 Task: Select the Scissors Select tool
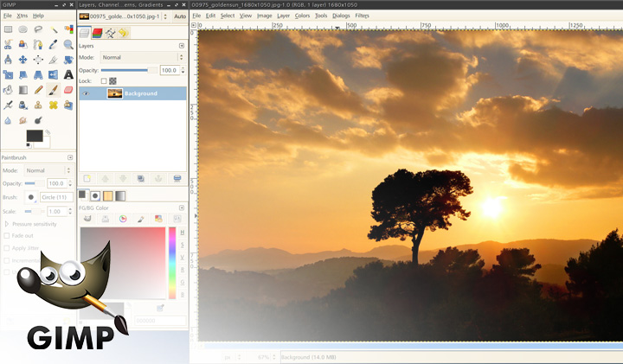8,44
